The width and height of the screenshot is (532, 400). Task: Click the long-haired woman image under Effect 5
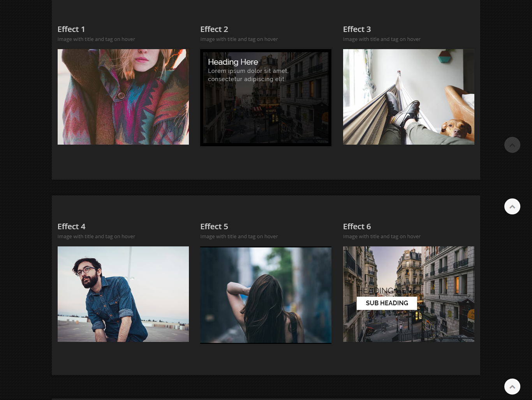point(266,295)
